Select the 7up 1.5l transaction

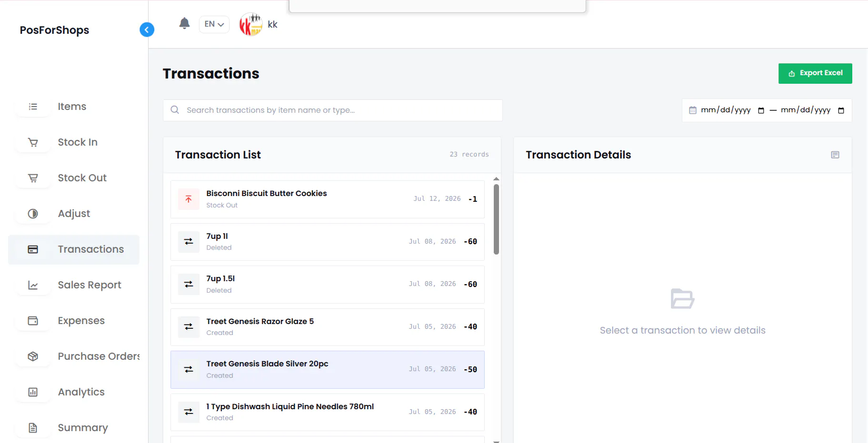[328, 285]
